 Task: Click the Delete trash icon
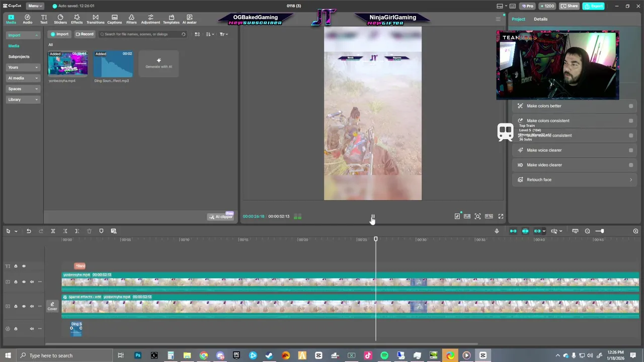(89, 231)
